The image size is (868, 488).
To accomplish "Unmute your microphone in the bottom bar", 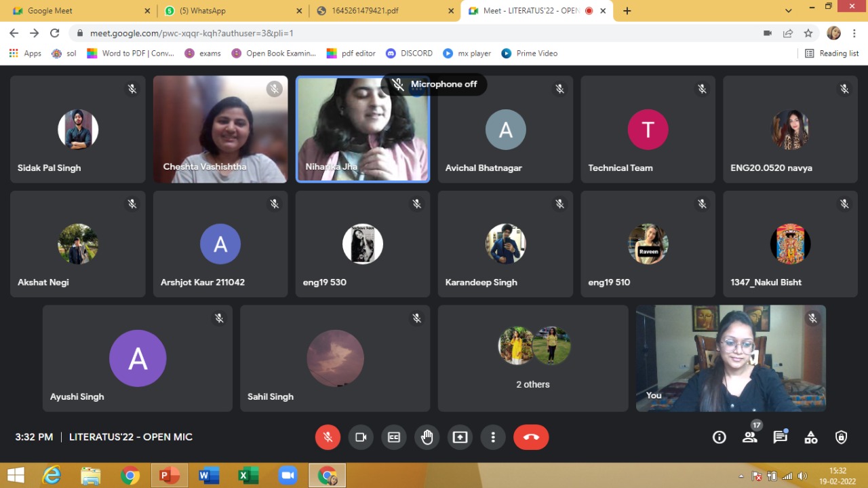I will (x=328, y=437).
